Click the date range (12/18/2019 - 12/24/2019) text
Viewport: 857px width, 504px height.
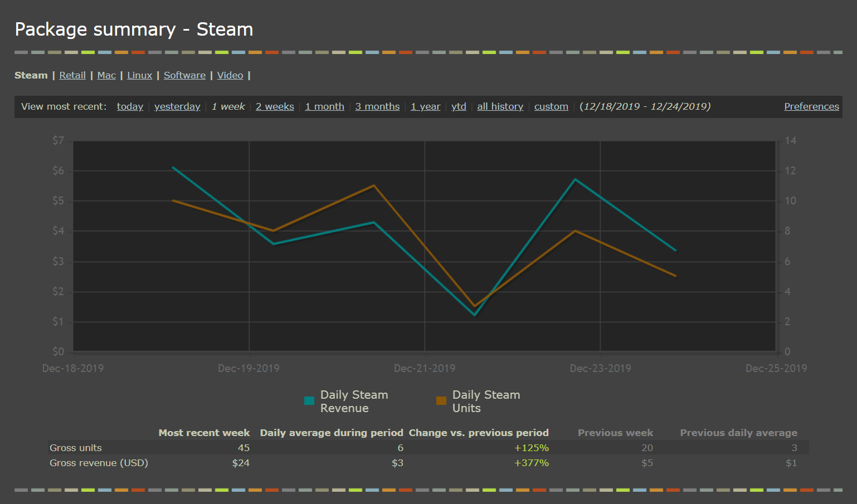tap(645, 106)
